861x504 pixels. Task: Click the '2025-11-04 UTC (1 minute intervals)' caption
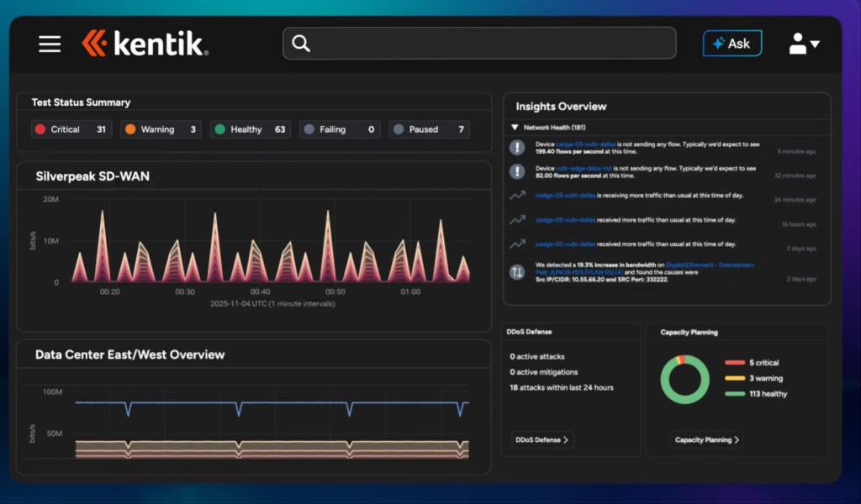coord(272,304)
